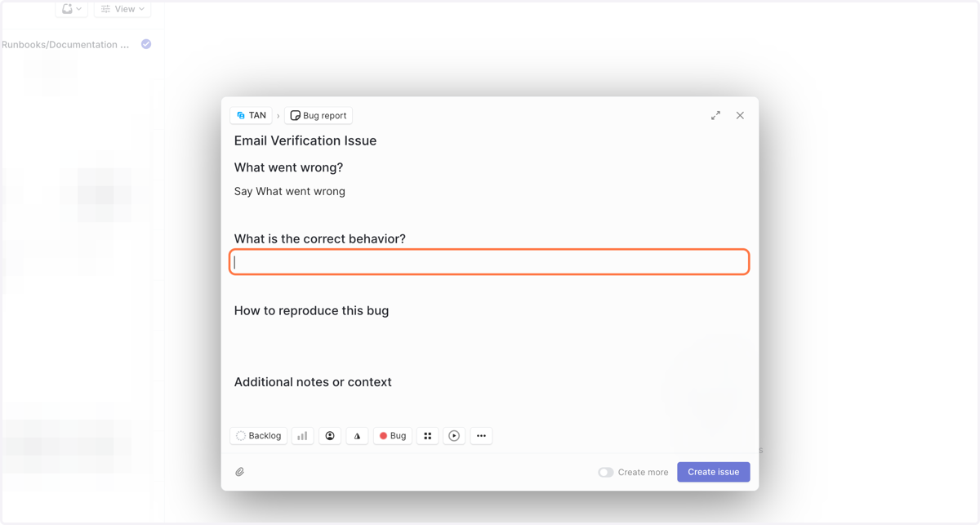
Task: Open the notification dropdown beside View
Action: [x=72, y=9]
